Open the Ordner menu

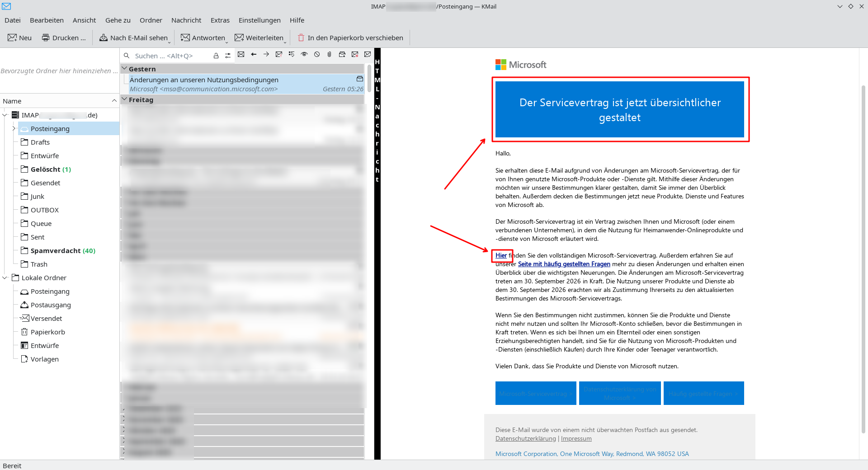tap(151, 20)
